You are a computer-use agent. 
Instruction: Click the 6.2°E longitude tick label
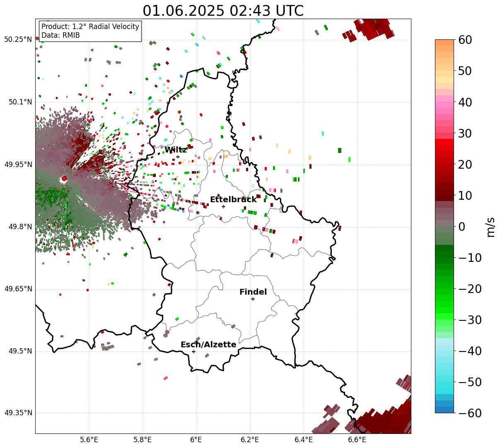(250, 440)
